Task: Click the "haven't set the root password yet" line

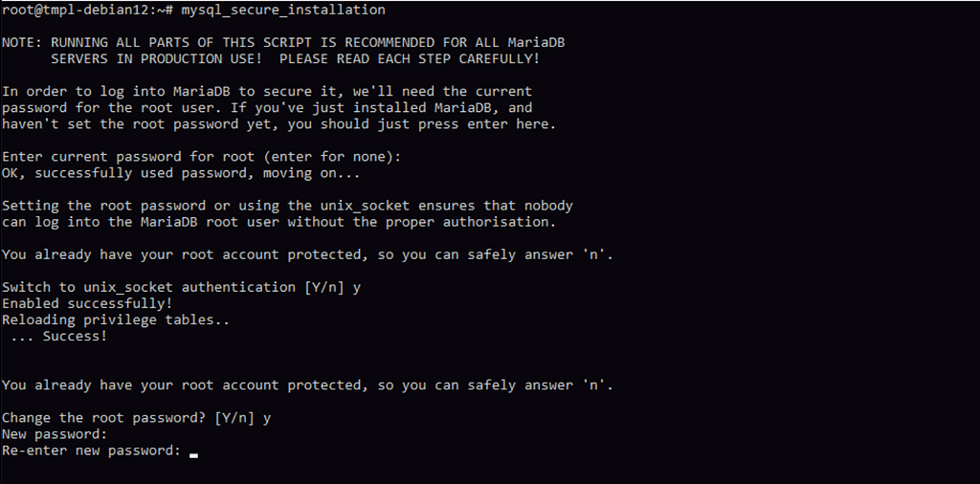Action: coord(278,124)
